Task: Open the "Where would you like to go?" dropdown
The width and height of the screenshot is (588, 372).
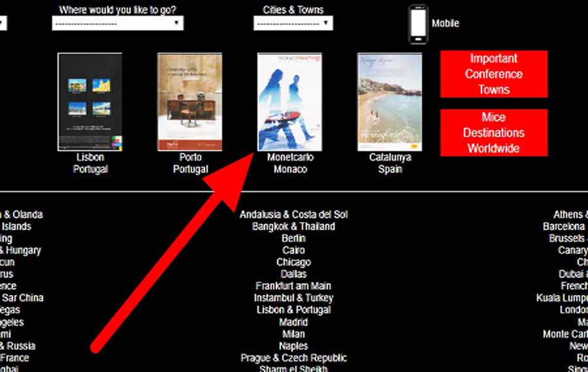Action: pos(118,23)
